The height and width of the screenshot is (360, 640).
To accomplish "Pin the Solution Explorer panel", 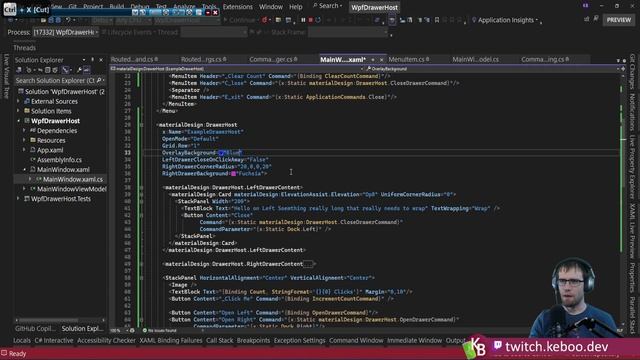I will [x=93, y=60].
